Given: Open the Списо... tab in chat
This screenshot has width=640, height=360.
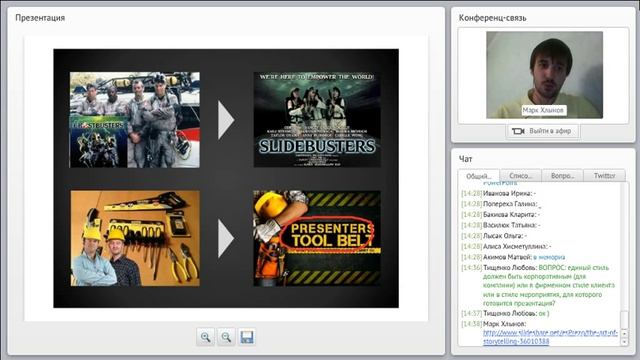Looking at the screenshot, I should 520,176.
